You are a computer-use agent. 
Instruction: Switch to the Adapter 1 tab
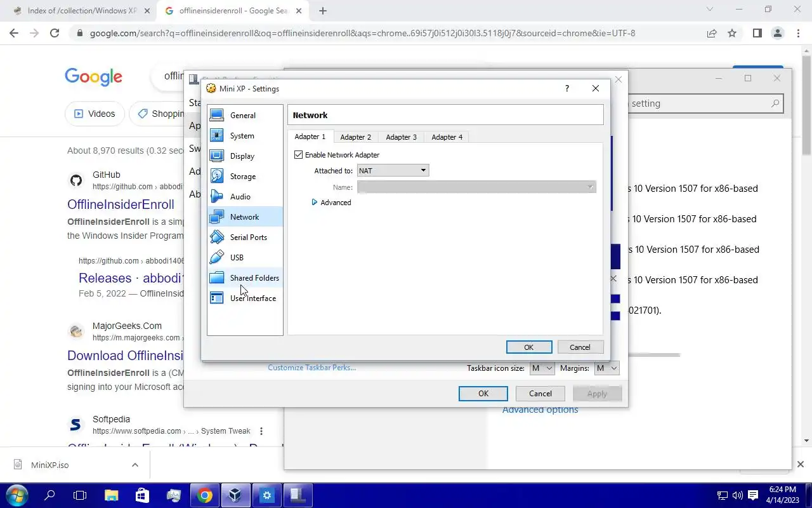[310, 137]
